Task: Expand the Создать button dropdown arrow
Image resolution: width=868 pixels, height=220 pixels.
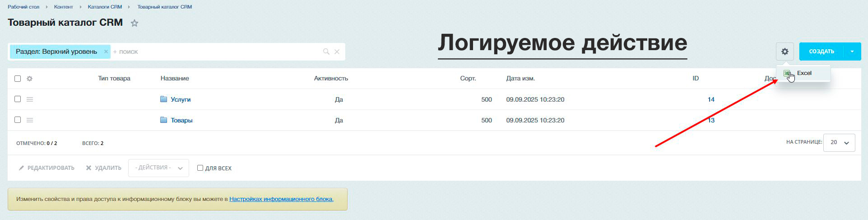Action: pos(852,51)
